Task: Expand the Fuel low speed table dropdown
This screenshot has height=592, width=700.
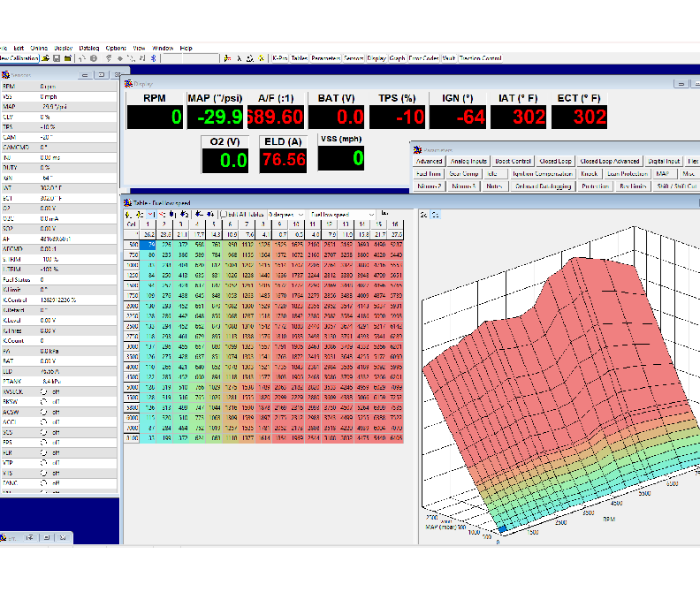Action: click(342, 215)
